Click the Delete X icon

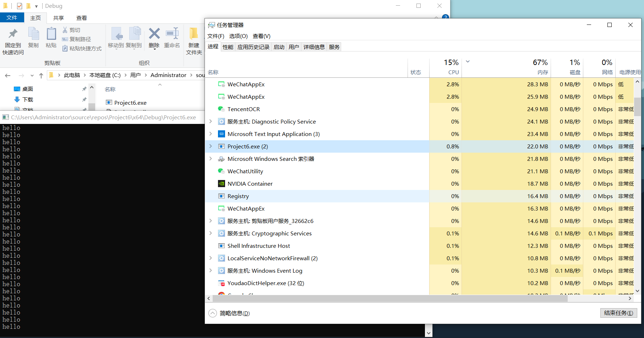coord(154,34)
